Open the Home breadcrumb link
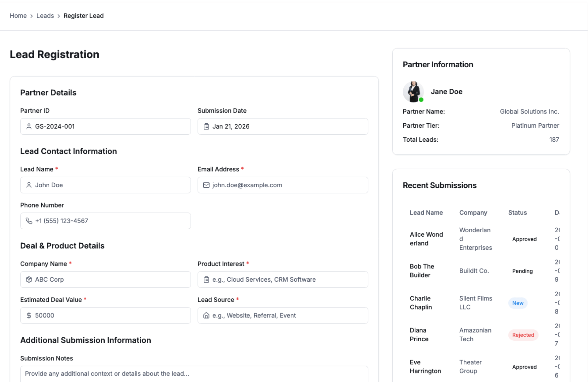Viewport: 588px width, 382px height. coord(18,16)
